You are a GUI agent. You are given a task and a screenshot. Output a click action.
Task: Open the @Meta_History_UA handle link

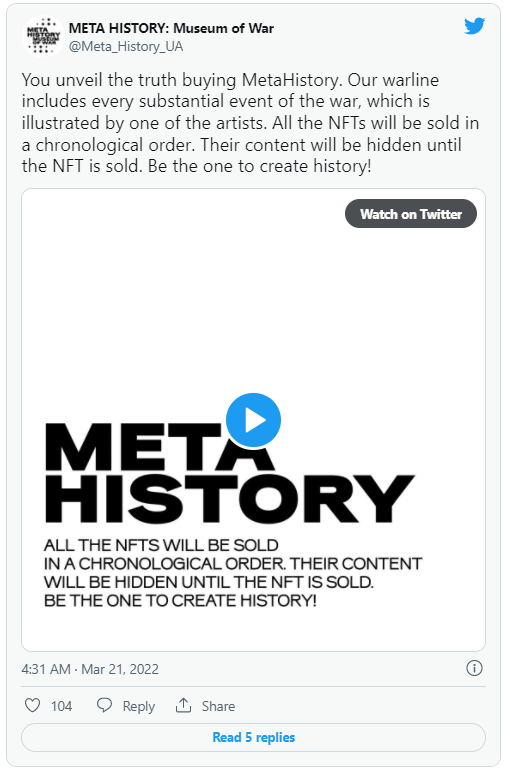(x=126, y=46)
